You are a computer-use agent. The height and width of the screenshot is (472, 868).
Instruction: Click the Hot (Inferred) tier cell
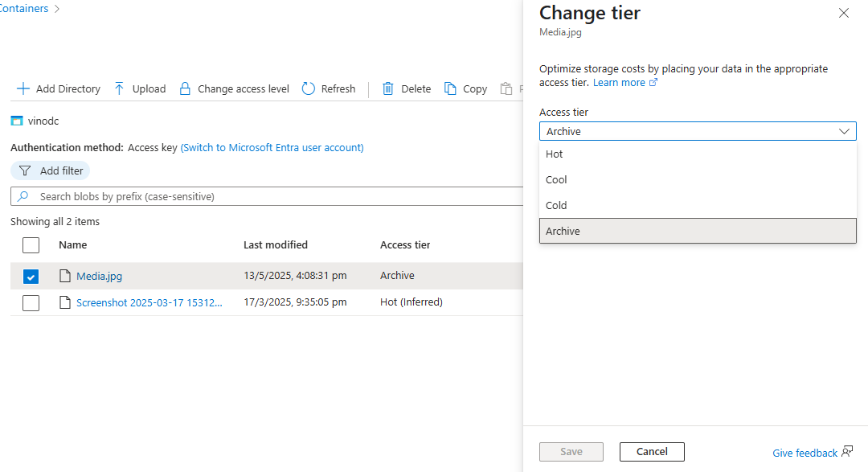tap(411, 302)
